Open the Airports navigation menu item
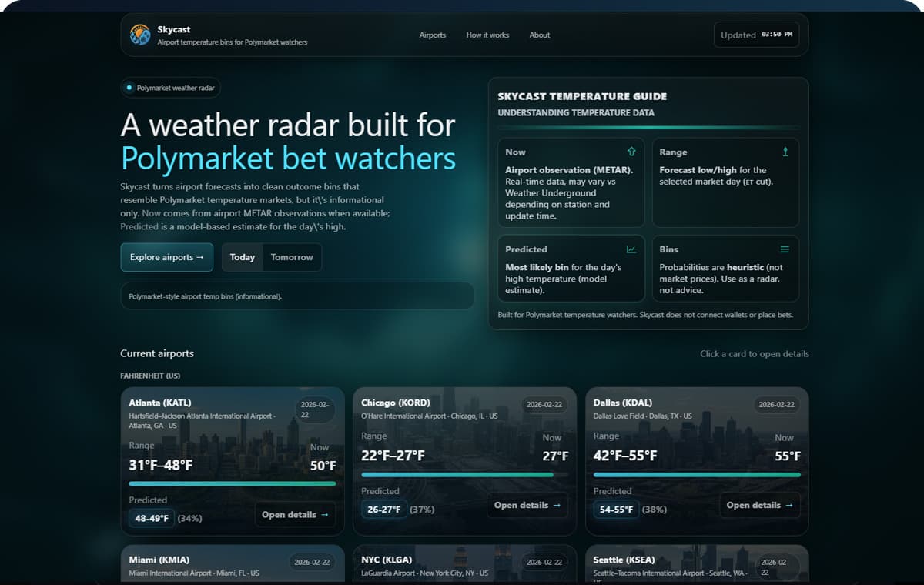 pyautogui.click(x=433, y=35)
